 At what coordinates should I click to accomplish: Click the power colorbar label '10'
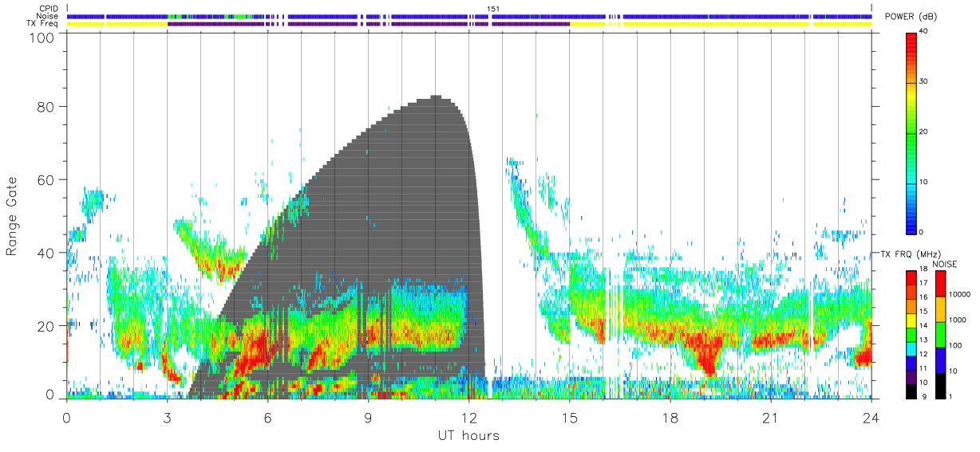tap(923, 182)
